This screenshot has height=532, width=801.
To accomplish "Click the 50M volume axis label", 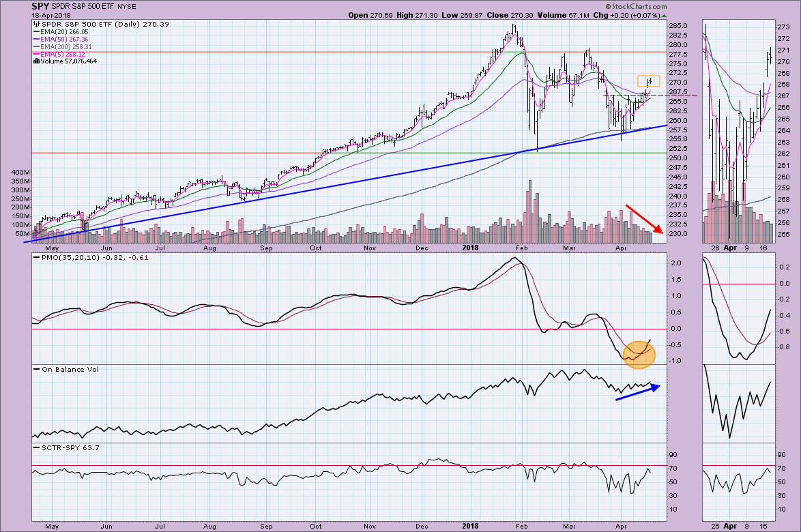I will coord(23,234).
